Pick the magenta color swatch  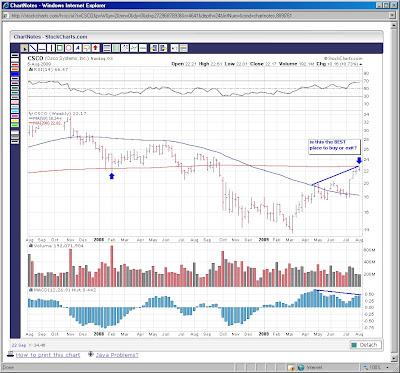click(x=15, y=116)
